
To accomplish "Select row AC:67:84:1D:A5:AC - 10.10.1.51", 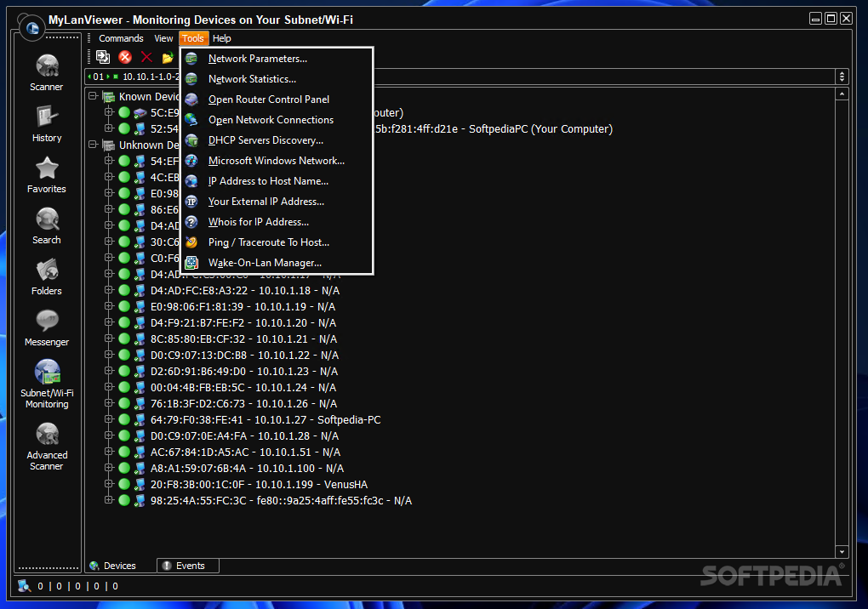I will [245, 452].
